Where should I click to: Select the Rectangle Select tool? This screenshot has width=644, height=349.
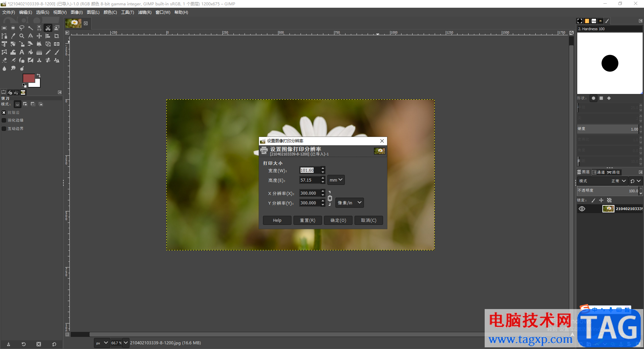4,28
